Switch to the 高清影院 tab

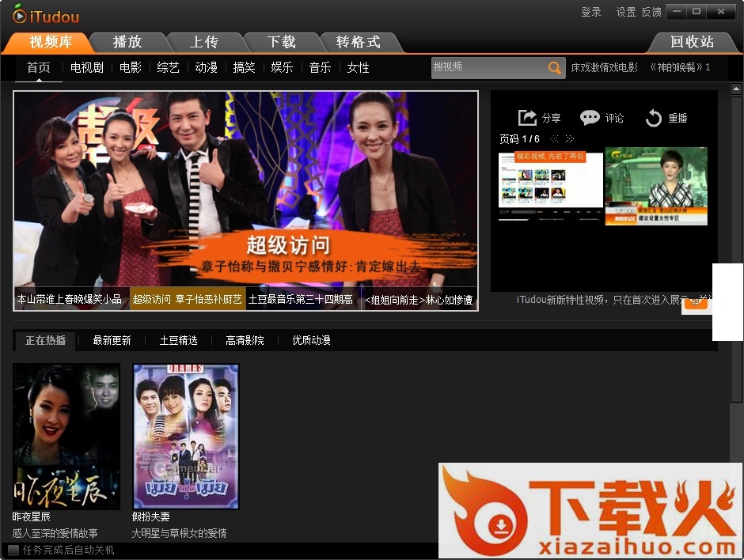click(245, 340)
